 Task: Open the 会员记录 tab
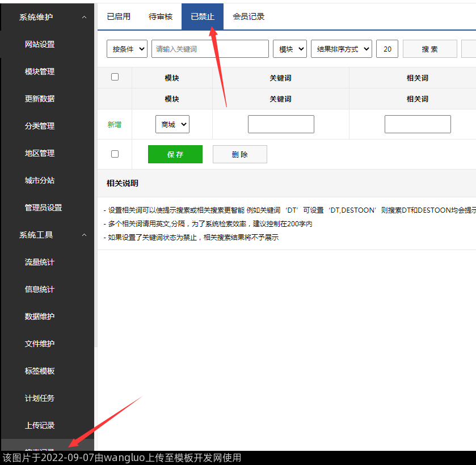(248, 16)
